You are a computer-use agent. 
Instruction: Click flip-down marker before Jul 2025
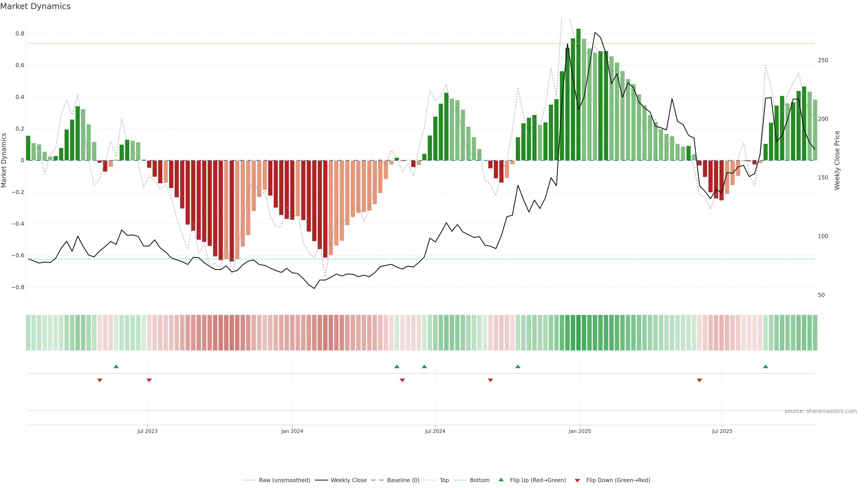(700, 380)
